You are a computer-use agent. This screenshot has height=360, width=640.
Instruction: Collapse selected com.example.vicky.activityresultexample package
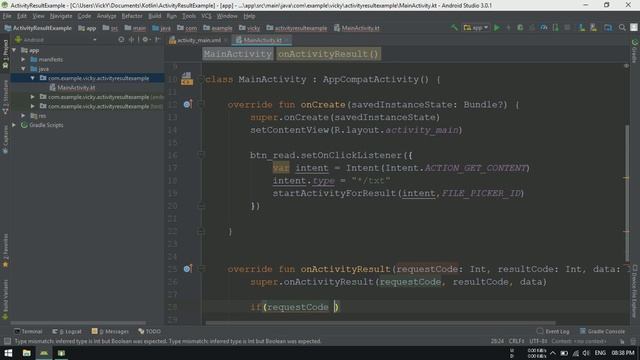tap(33, 78)
